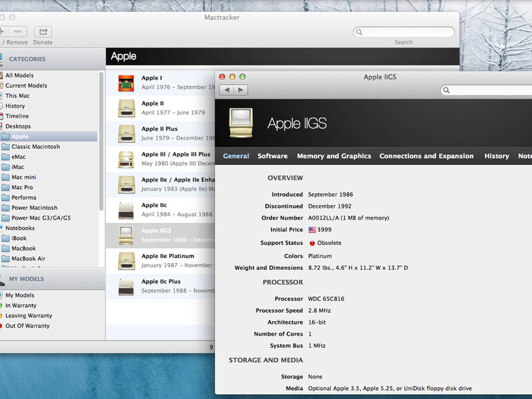The image size is (532, 399).
Task: Select Notebooks category
Action: coord(19,228)
